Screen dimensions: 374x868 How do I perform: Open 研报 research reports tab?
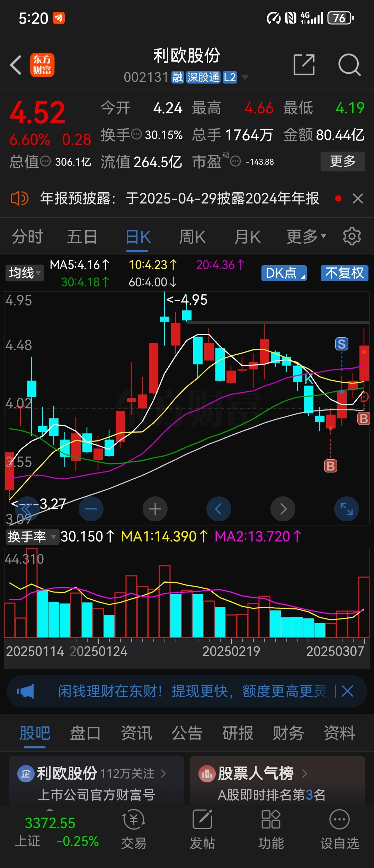tap(238, 733)
